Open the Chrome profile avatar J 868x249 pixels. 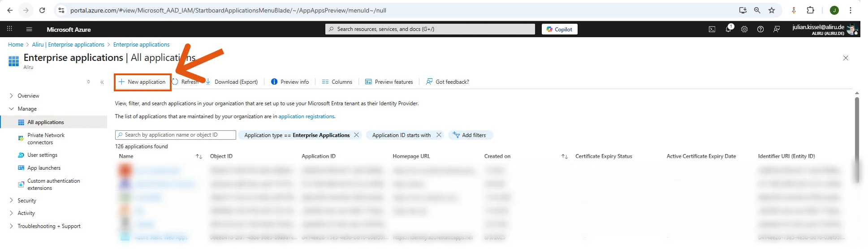point(834,10)
